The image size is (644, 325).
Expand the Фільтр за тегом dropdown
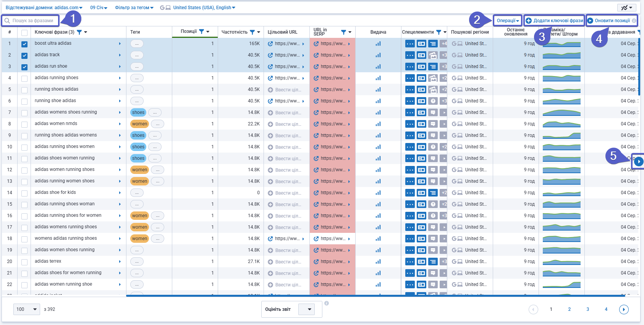pos(134,8)
